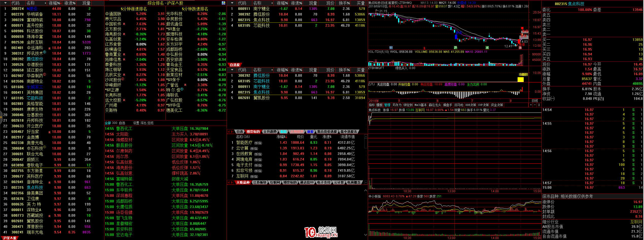This screenshot has height=240, width=644.
Task: Sort sector table by 量比 header
Action: 313,137
